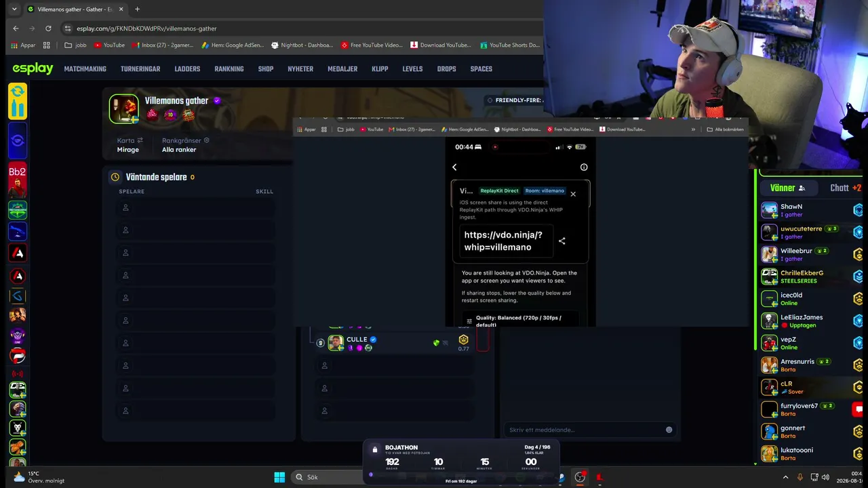
Task: Open the tab groups grid icon
Action: 47,45
